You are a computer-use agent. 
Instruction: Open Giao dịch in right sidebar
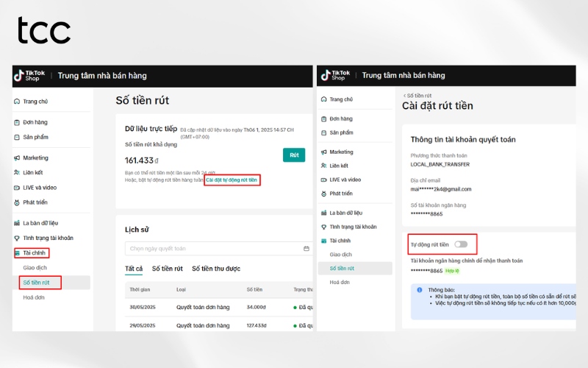click(341, 255)
